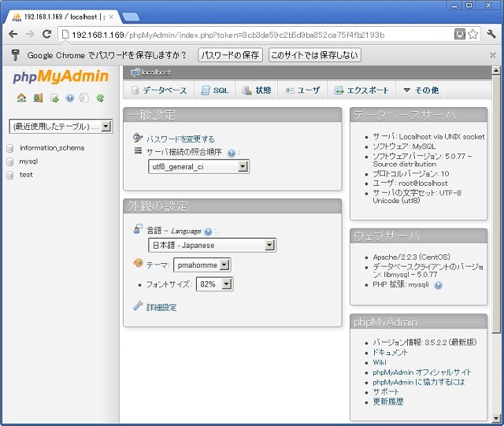This screenshot has height=426, width=504.
Task: Click database icon next to information_schema
Action: [10, 148]
